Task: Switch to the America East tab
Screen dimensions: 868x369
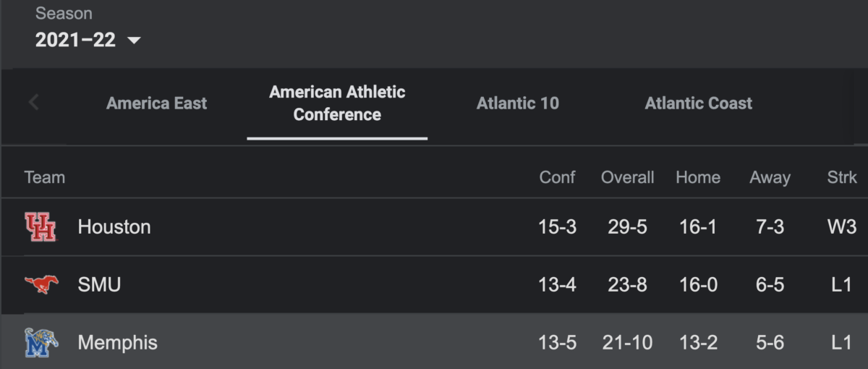Action: [x=157, y=103]
